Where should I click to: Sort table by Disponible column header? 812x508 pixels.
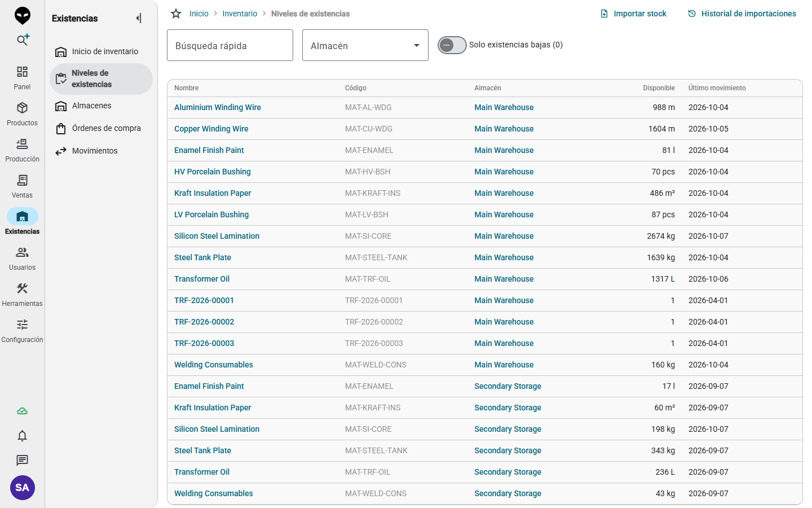[x=659, y=88]
